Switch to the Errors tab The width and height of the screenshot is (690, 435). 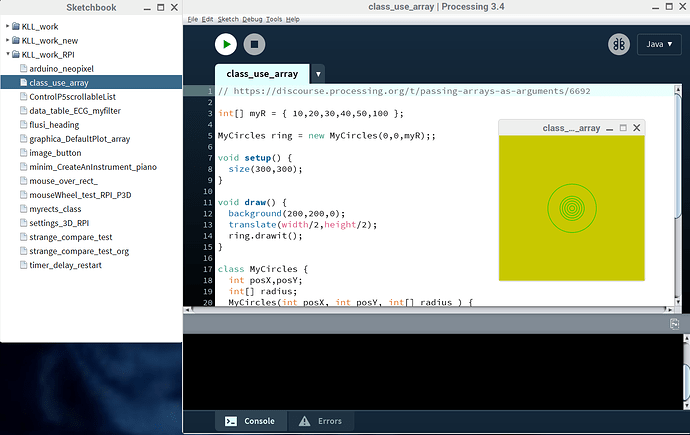pos(321,421)
